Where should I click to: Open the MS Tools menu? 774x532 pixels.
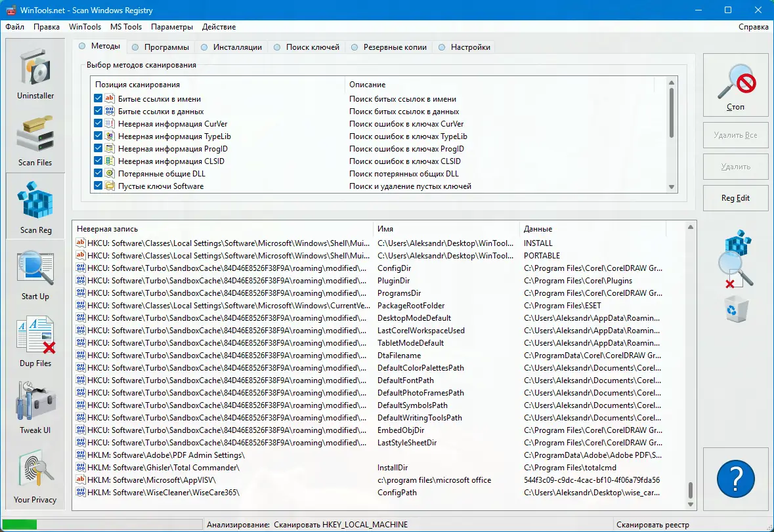126,27
